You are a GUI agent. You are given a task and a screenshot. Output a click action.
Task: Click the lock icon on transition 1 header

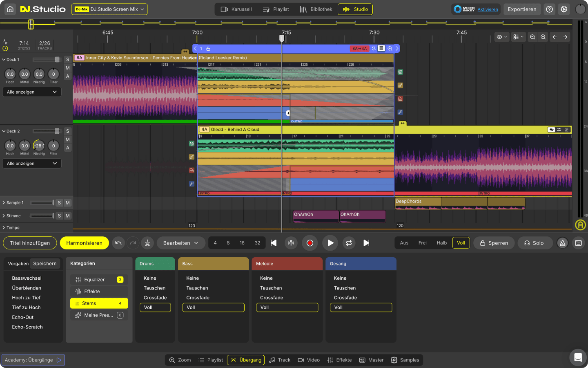click(208, 49)
